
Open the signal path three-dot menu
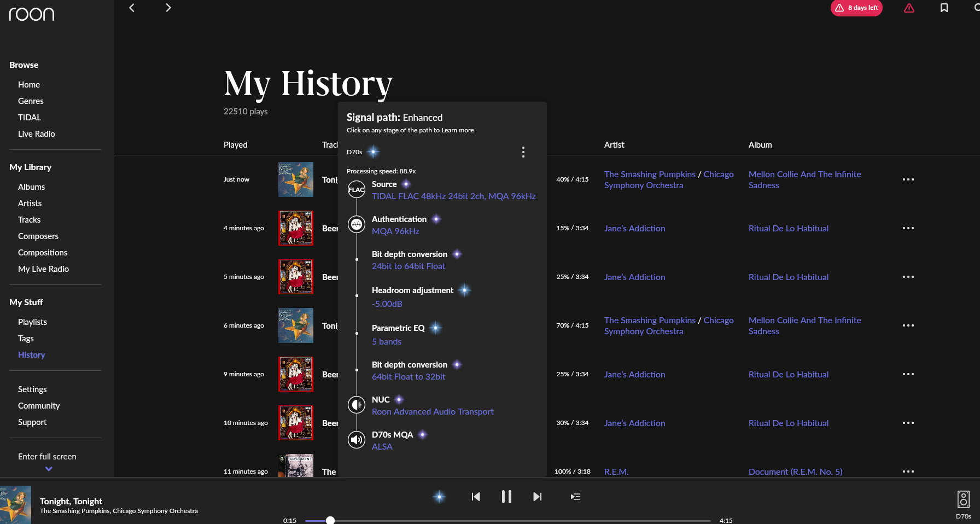coord(523,152)
